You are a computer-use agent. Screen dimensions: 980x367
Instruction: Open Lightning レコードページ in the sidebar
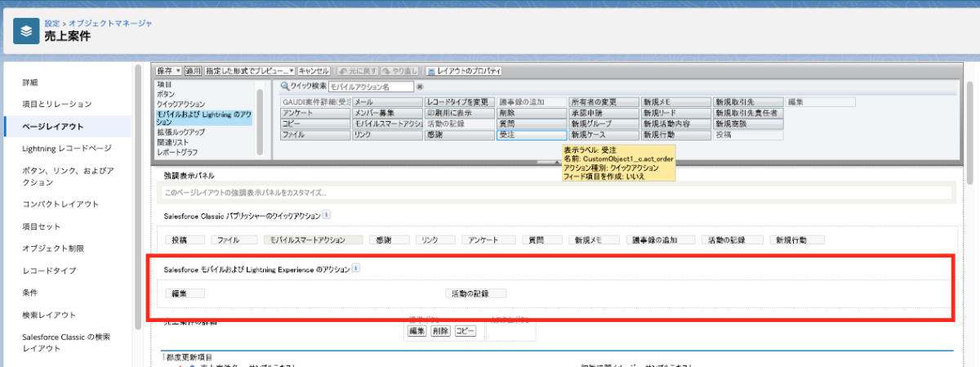[x=68, y=149]
